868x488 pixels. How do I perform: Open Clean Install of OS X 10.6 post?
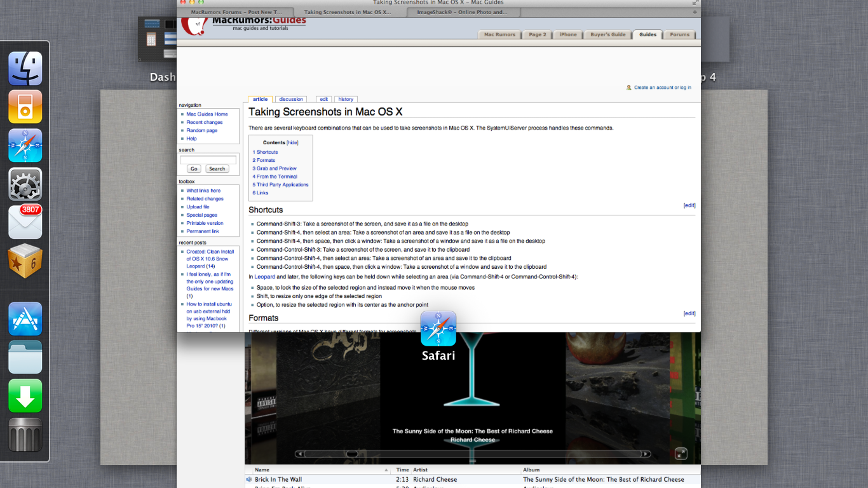click(x=210, y=259)
